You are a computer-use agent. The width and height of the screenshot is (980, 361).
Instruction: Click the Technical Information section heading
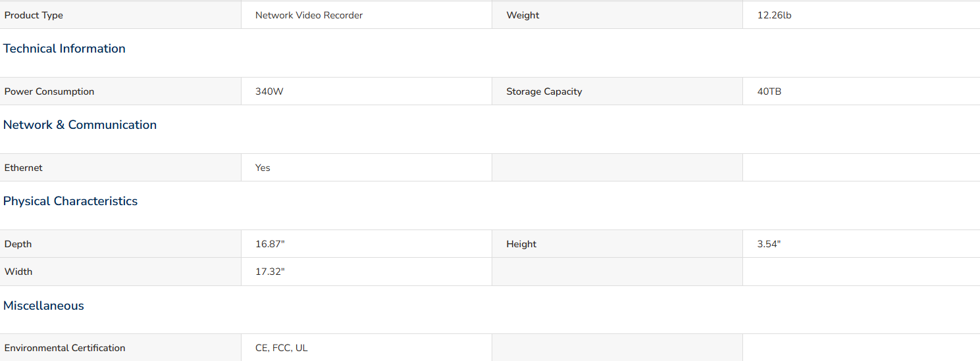64,49
